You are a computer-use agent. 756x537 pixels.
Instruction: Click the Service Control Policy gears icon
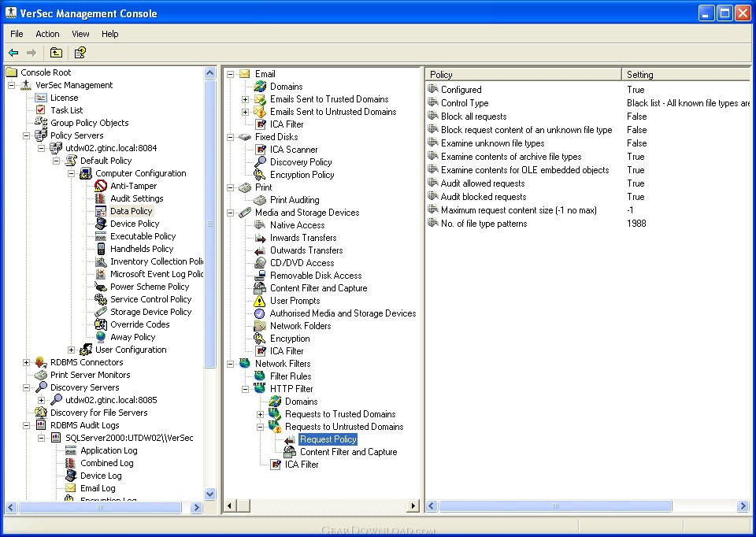pyautogui.click(x=101, y=299)
